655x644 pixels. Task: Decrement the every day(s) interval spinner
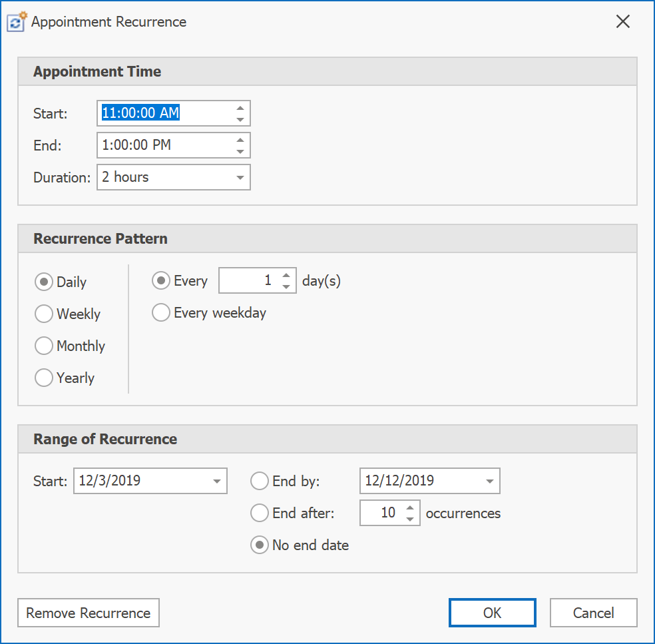click(x=286, y=287)
